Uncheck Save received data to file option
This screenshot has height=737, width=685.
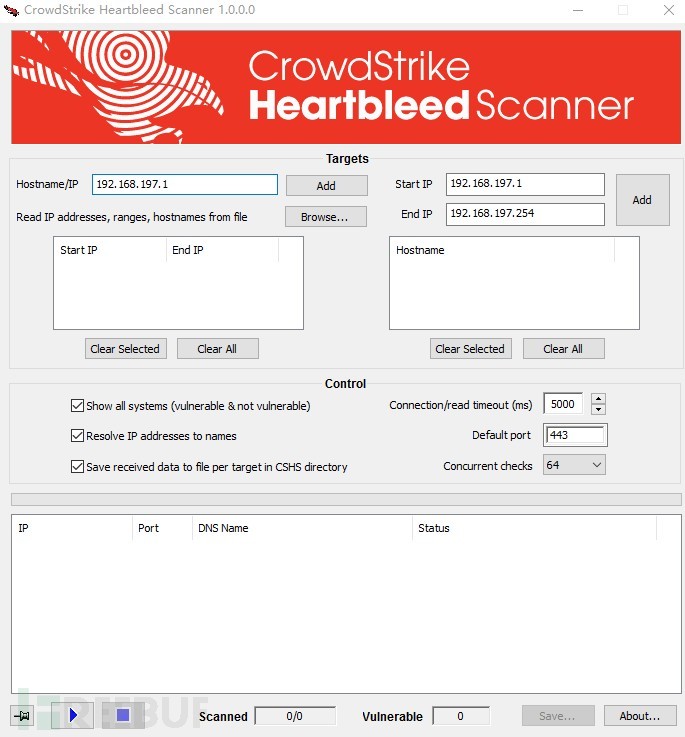pyautogui.click(x=77, y=467)
